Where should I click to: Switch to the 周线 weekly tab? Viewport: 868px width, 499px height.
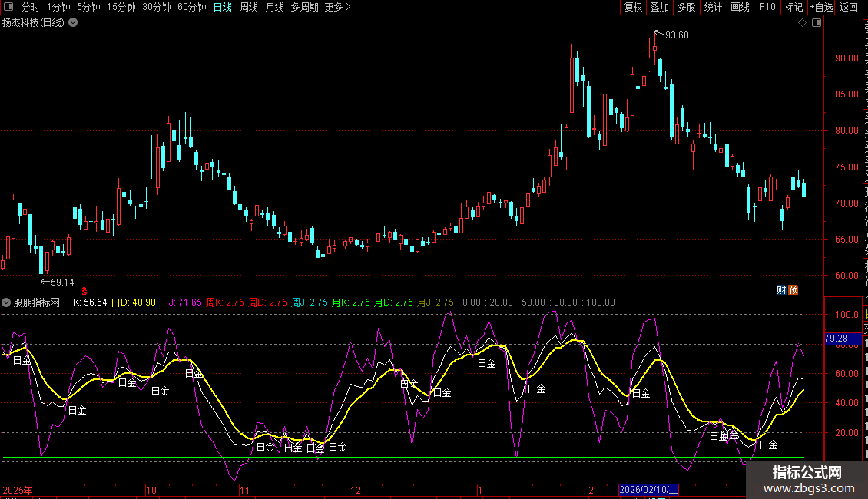(x=249, y=8)
